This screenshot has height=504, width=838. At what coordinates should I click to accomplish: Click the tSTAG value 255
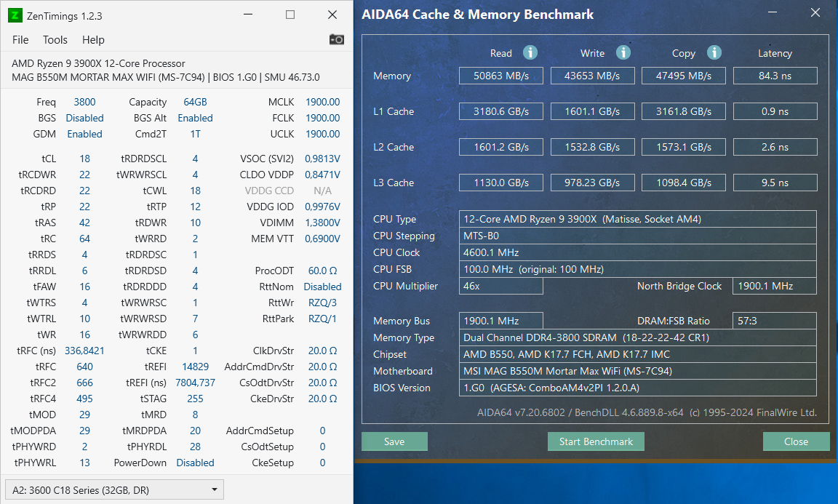195,399
